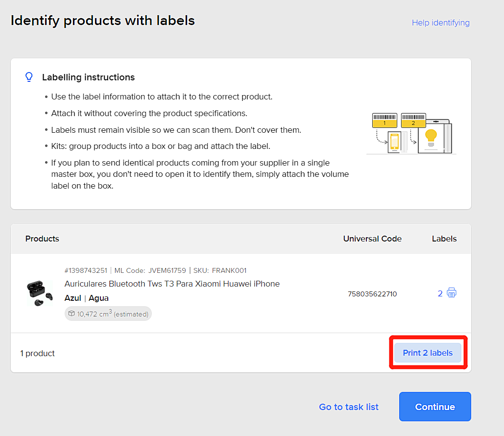The height and width of the screenshot is (436, 504).
Task: Click the Universal Code column header
Action: [x=372, y=239]
